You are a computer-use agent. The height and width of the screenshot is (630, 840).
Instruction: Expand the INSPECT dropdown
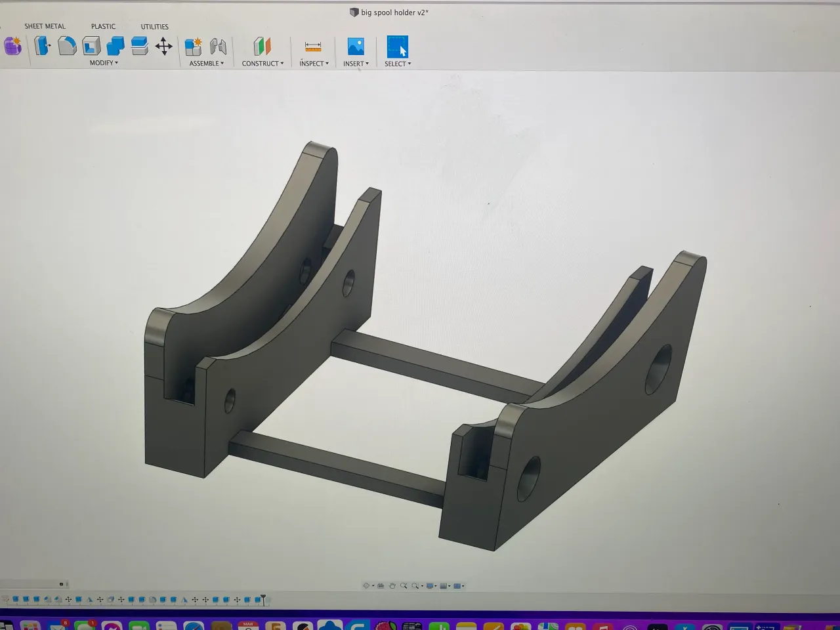[x=314, y=64]
